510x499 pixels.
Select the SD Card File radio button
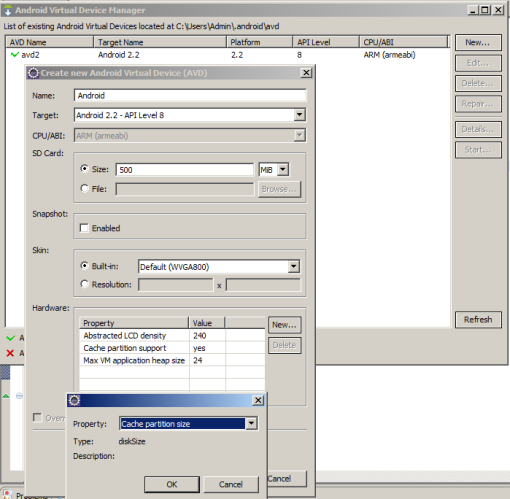[x=84, y=188]
